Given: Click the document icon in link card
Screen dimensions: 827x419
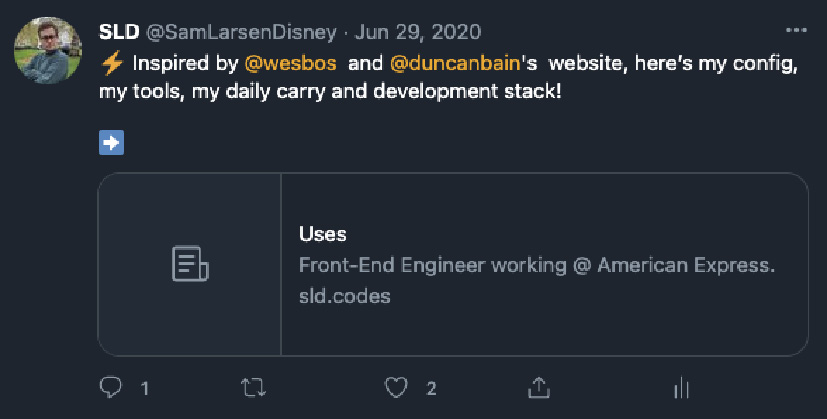Looking at the screenshot, I should click(x=189, y=264).
